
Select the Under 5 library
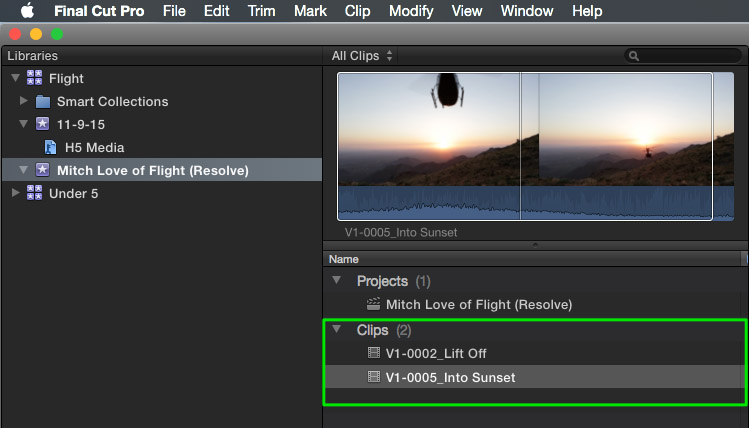pos(162,193)
